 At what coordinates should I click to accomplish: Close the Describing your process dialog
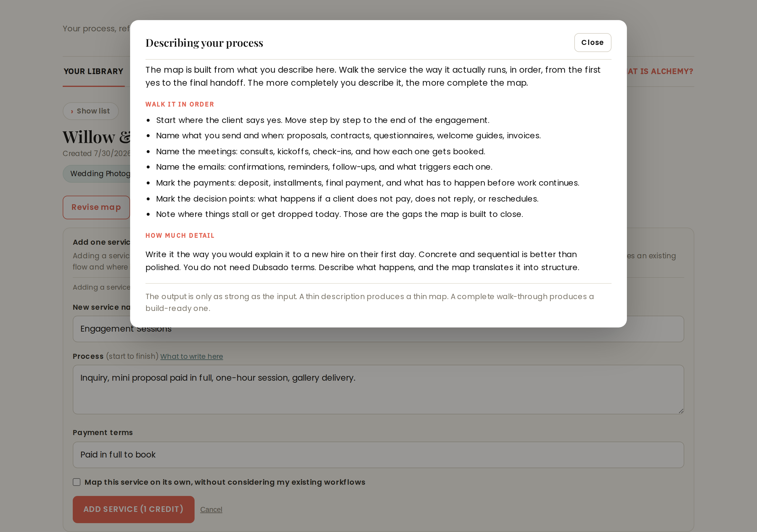[x=593, y=43]
